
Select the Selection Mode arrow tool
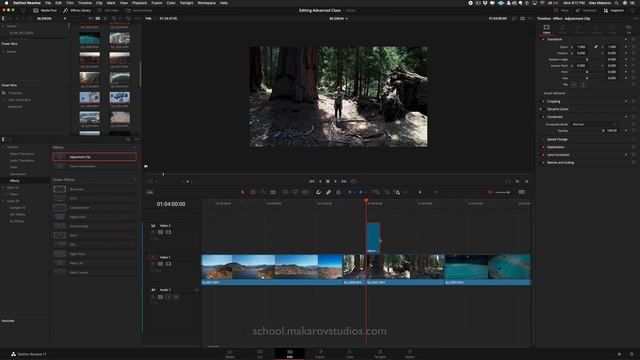(x=242, y=192)
